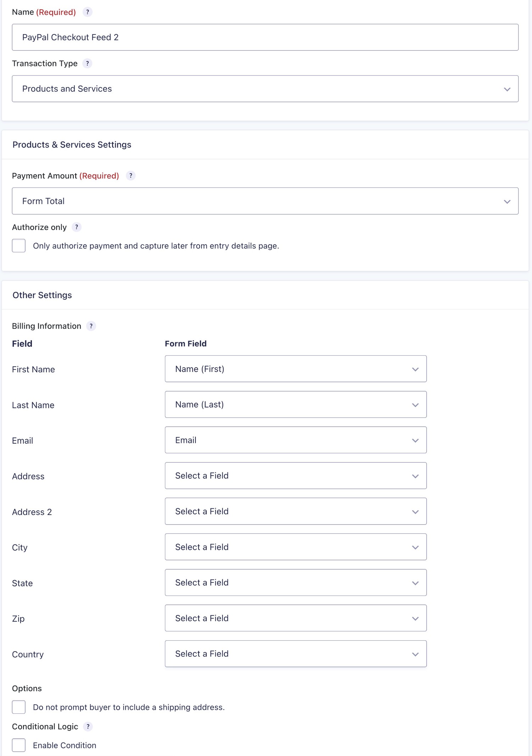Screen dimensions: 532x756
Task: Click the 'Only authorize payment and capture later' text
Action: point(156,246)
